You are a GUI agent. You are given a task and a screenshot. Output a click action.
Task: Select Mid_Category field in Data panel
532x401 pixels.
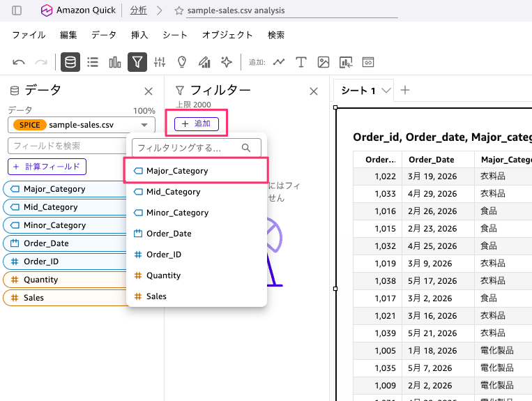[64, 207]
